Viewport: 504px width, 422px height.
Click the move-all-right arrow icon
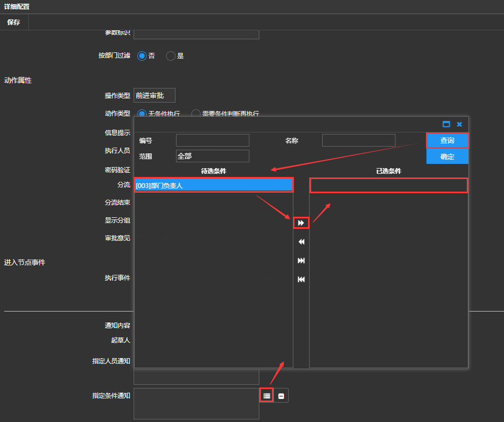(x=301, y=261)
